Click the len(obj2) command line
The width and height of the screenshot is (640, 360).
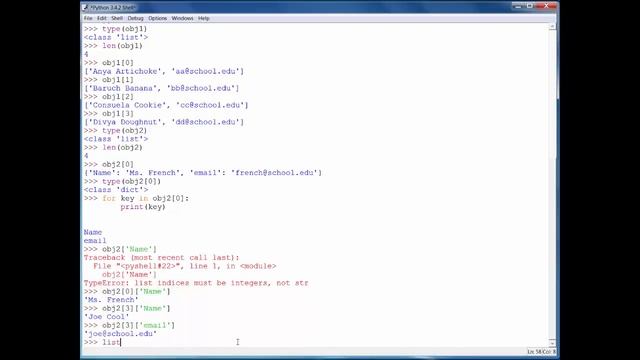[113, 147]
